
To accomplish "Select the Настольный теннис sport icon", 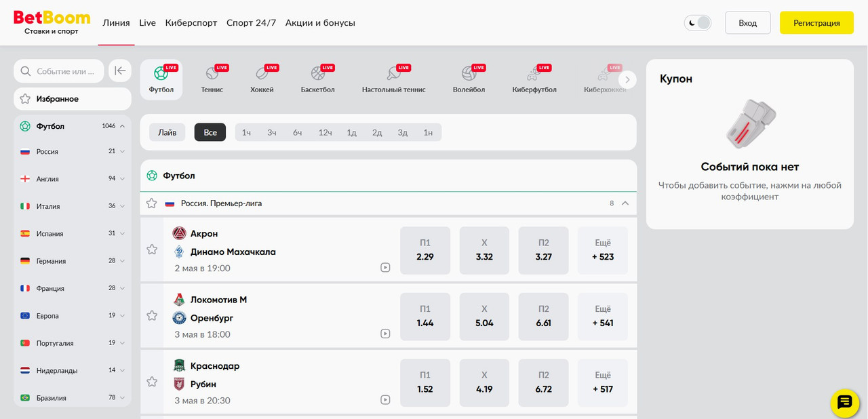I will coord(393,80).
